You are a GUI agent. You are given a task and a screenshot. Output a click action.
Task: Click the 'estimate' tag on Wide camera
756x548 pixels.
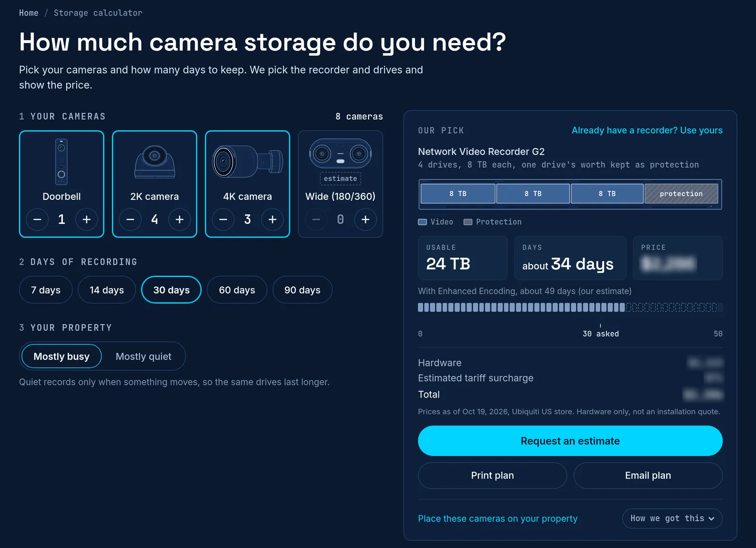(340, 179)
